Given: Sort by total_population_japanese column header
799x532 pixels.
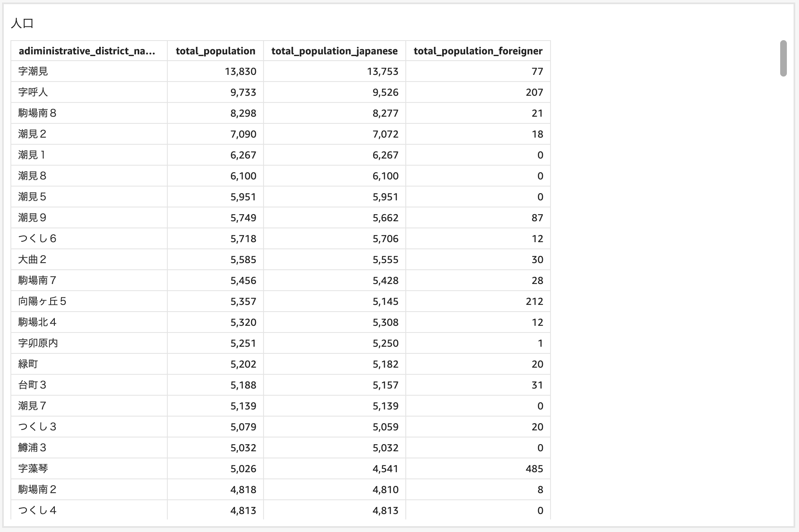Looking at the screenshot, I should click(334, 51).
